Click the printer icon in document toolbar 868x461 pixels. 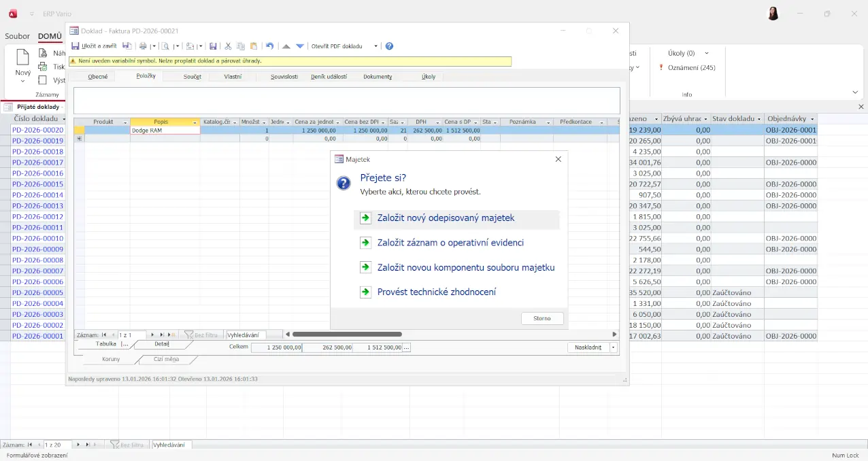point(143,46)
